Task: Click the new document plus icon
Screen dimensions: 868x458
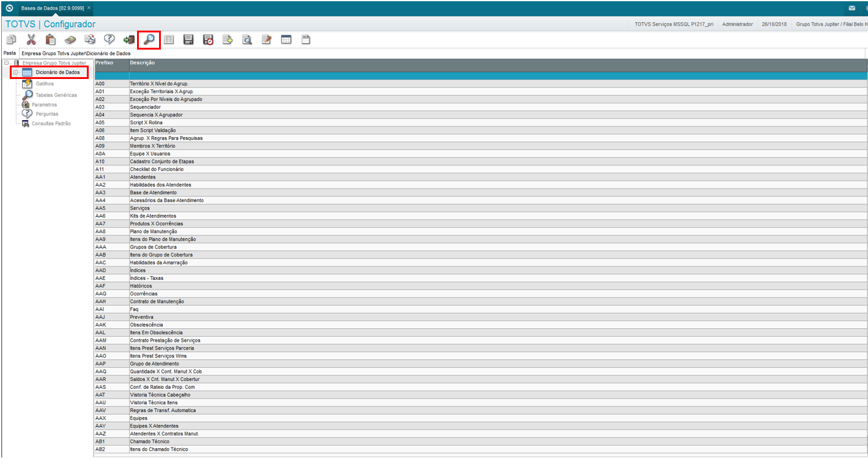Action: pos(228,40)
